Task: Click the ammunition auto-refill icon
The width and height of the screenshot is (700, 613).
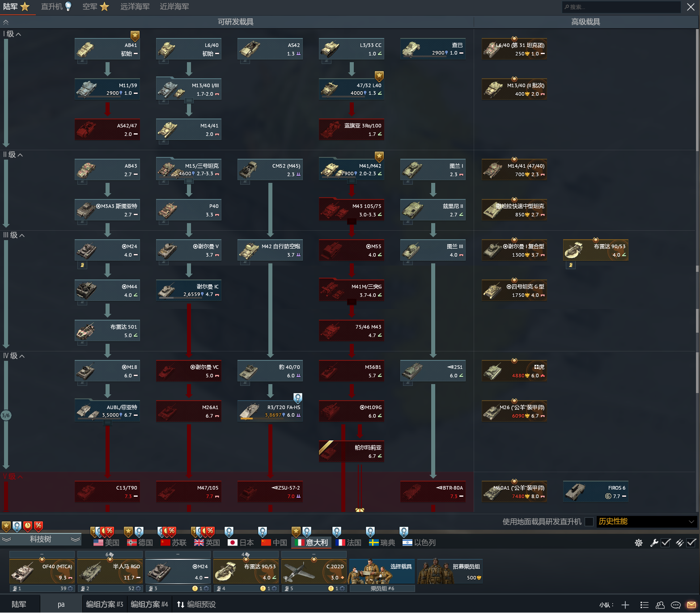Action: click(x=679, y=543)
